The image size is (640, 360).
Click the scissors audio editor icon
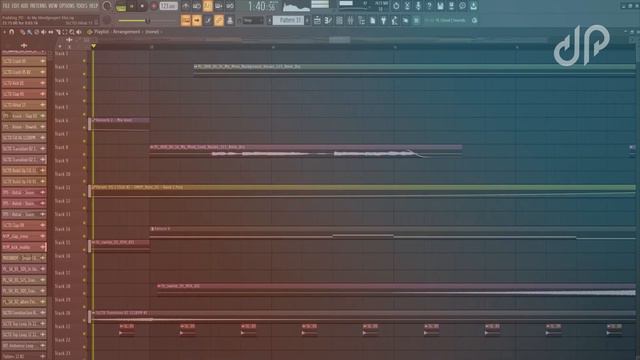pos(407,6)
